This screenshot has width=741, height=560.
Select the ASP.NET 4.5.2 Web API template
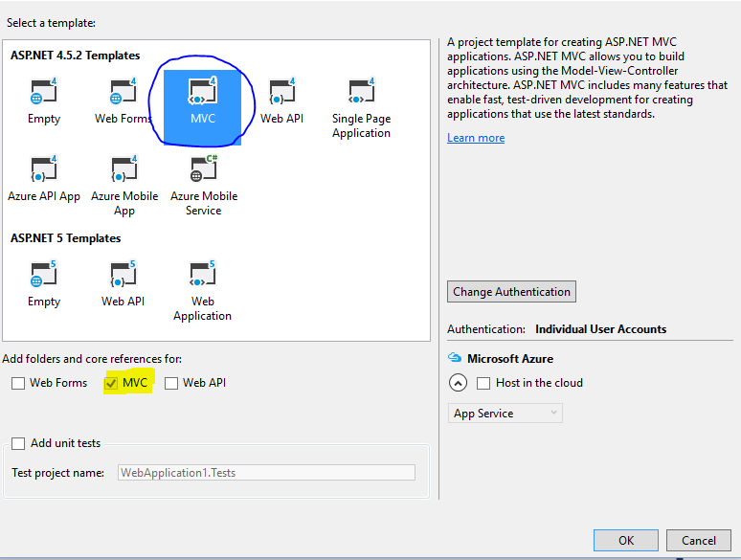[282, 101]
